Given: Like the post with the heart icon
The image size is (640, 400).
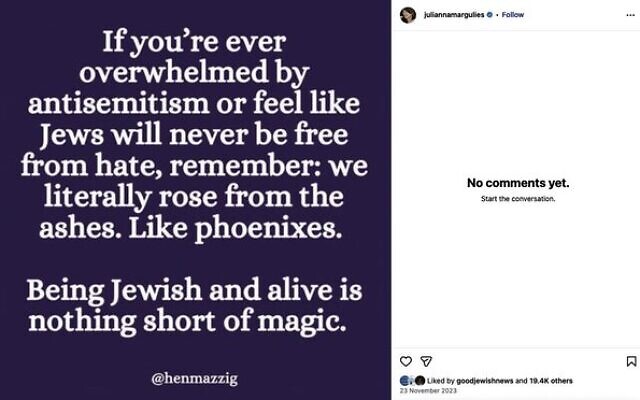Looking at the screenshot, I should tap(405, 361).
